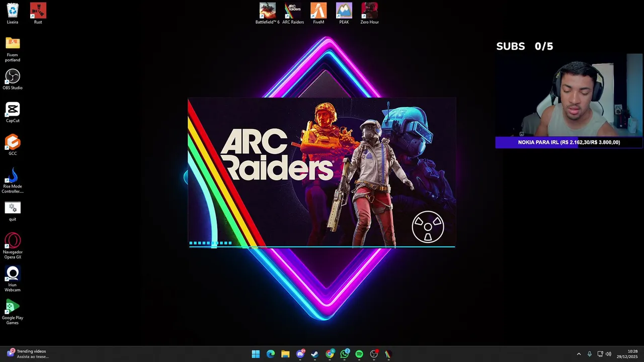Select the GCC desktop icon
The height and width of the screenshot is (362, 644).
pos(13,145)
